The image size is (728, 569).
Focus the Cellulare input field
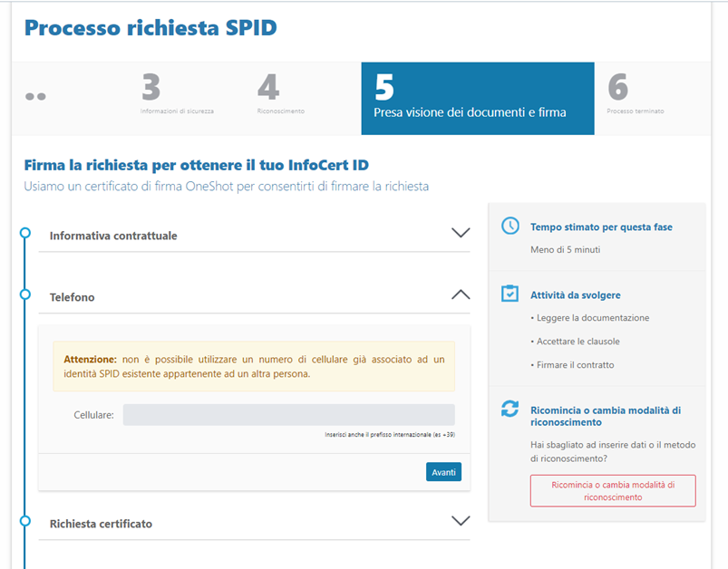[x=289, y=414]
